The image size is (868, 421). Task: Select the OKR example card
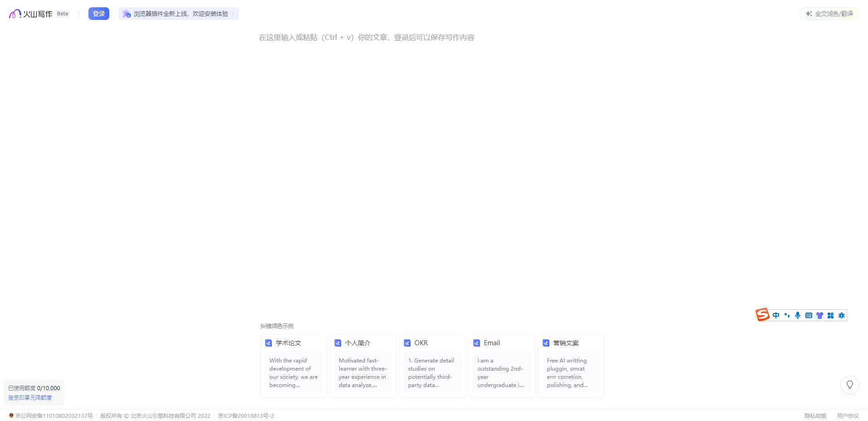click(432, 366)
